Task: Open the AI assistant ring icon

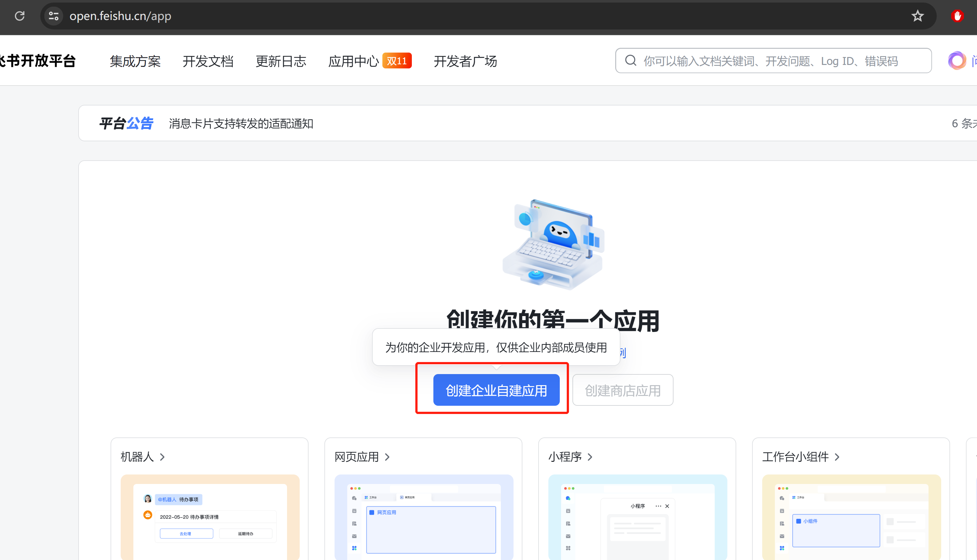Action: point(957,60)
